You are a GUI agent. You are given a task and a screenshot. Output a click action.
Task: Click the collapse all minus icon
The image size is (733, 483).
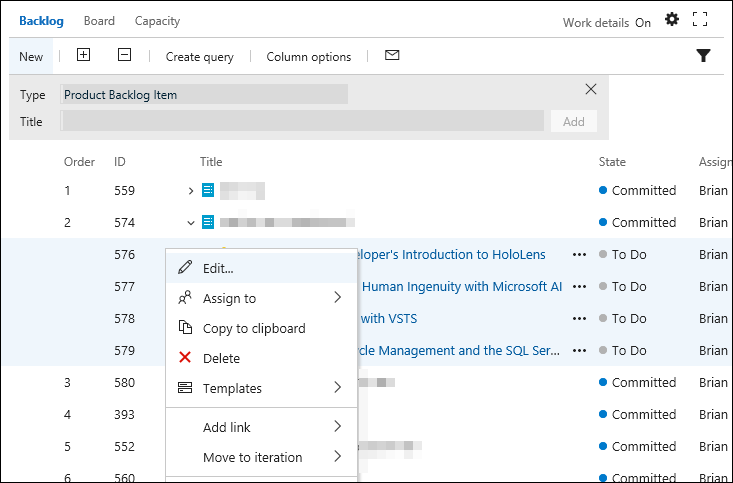tap(124, 56)
